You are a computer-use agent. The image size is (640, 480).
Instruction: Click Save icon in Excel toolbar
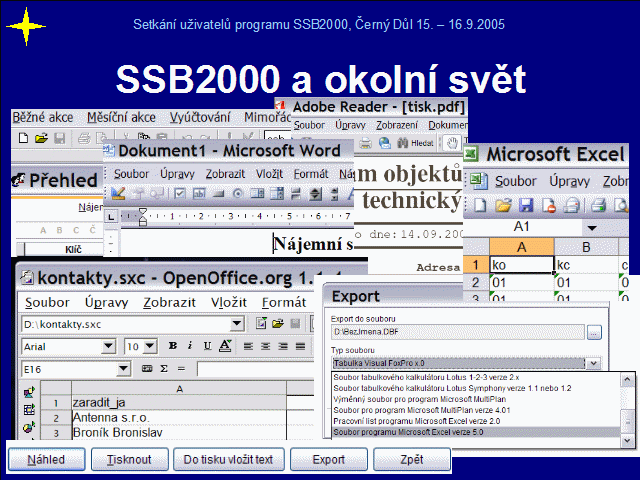(x=526, y=205)
